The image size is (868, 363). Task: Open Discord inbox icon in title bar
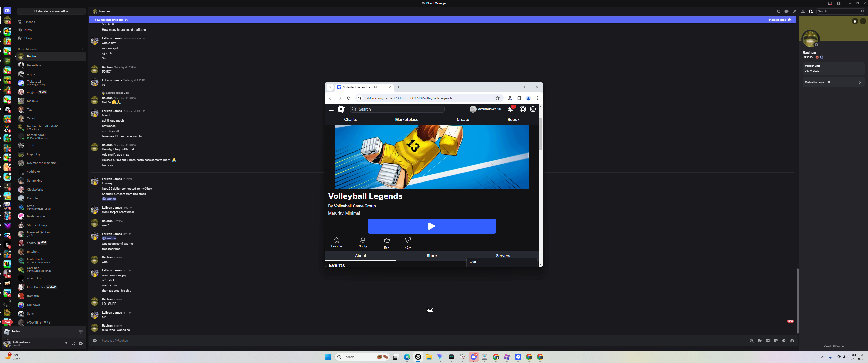830,3
